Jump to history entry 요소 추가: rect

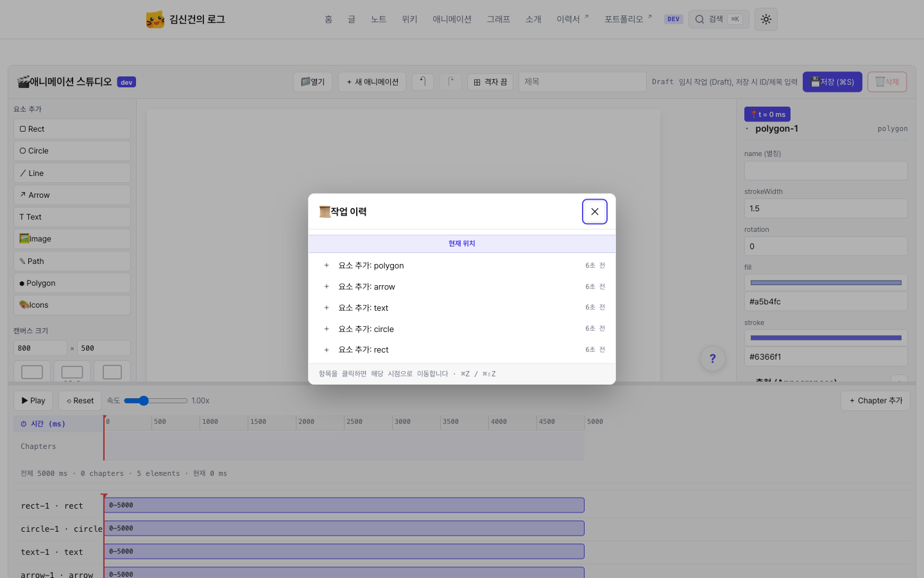coord(462,349)
